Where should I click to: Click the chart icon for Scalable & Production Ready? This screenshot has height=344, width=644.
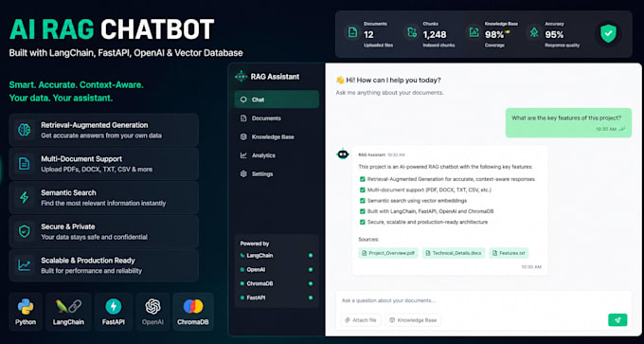tap(25, 265)
